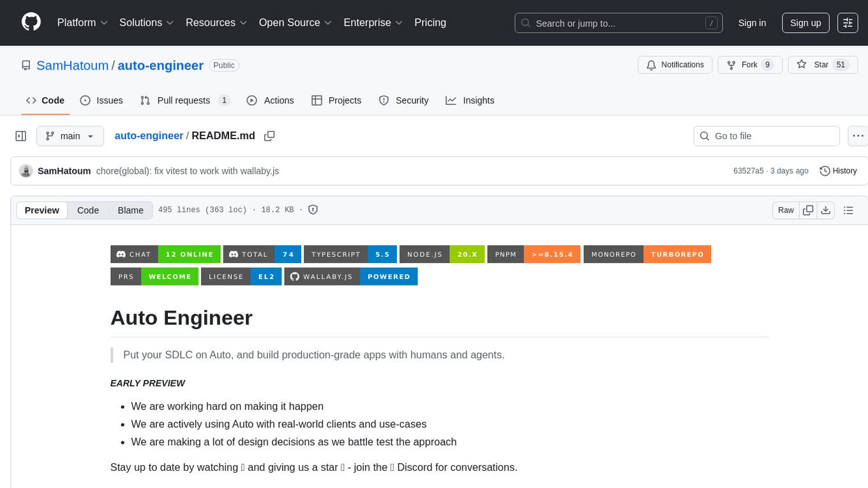Click the Wallaby.js Powered badge
Viewport: 868px width, 488px height.
(351, 277)
